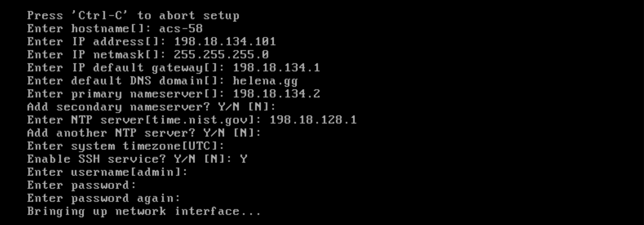This screenshot has height=225, width=644.
Task: Click the 'Enter password again:' prompt line
Action: [x=103, y=198]
